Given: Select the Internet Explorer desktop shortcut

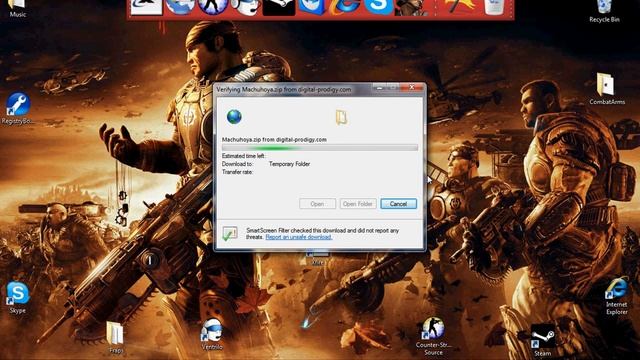Looking at the screenshot, I should 616,296.
